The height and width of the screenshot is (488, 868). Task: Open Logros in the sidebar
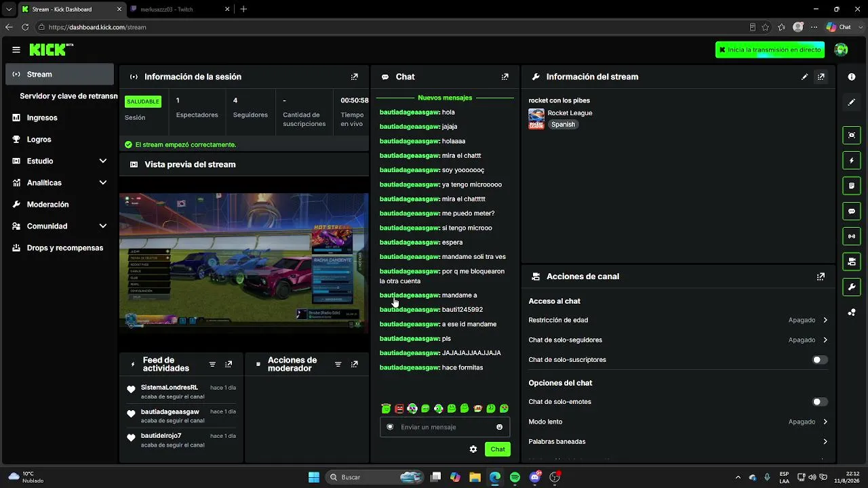60,140
